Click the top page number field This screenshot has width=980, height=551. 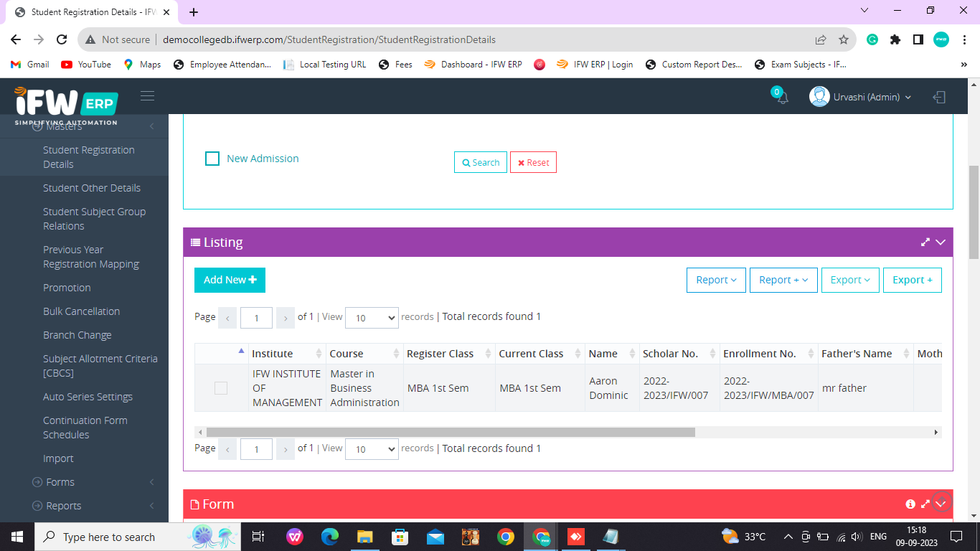(256, 318)
